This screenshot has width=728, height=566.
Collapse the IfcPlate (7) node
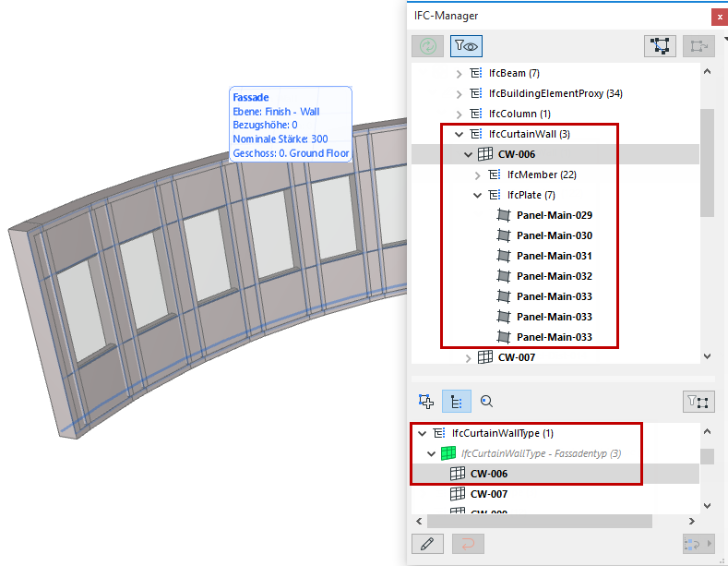pyautogui.click(x=477, y=195)
